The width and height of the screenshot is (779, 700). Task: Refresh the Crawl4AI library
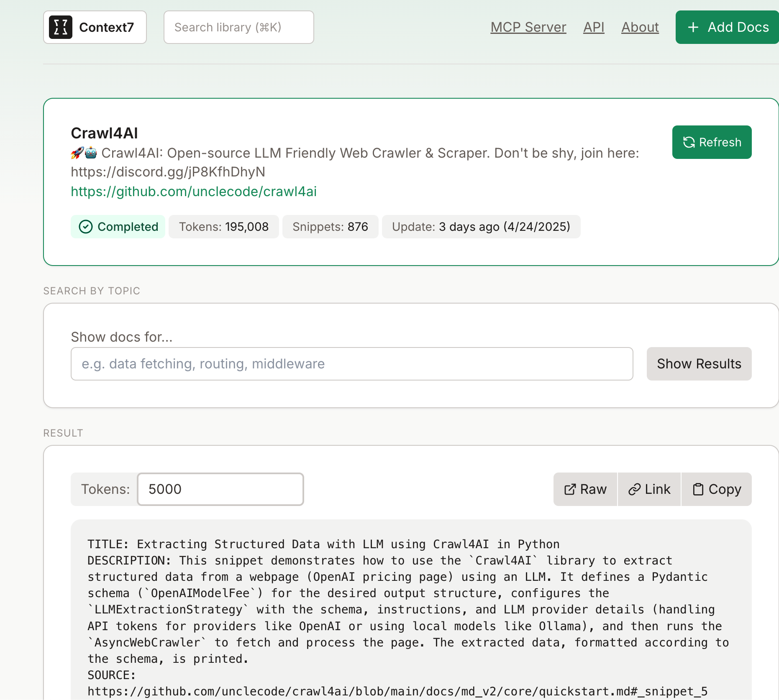point(712,142)
